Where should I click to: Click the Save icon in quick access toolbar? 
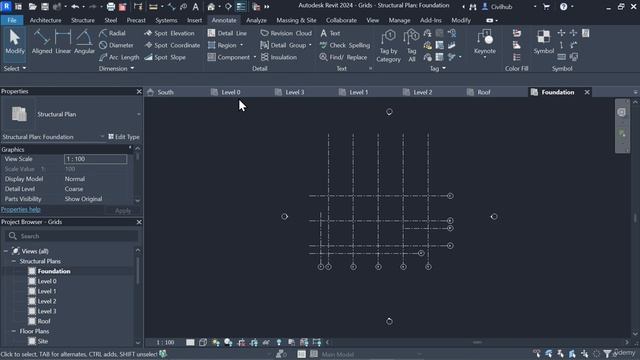tap(44, 7)
